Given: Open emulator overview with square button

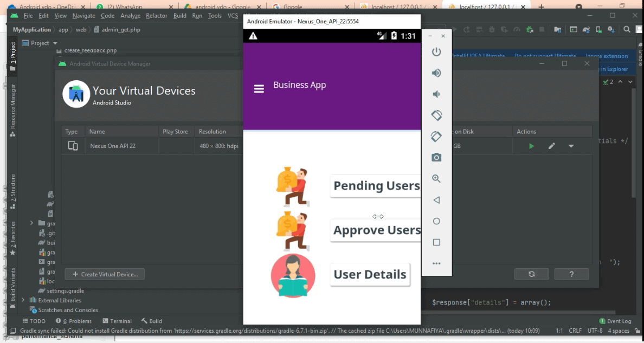Looking at the screenshot, I should pos(436,242).
